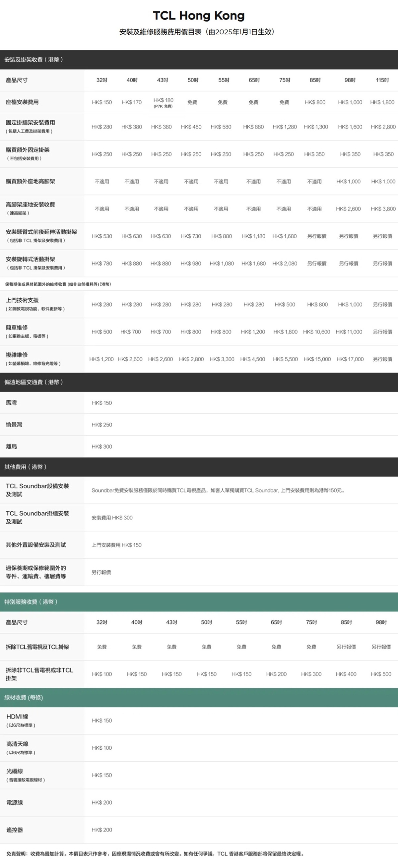Click the HK$ 2,800 固定掛牆架 price for 115吋
This screenshot has height=868, width=398.
383,127
